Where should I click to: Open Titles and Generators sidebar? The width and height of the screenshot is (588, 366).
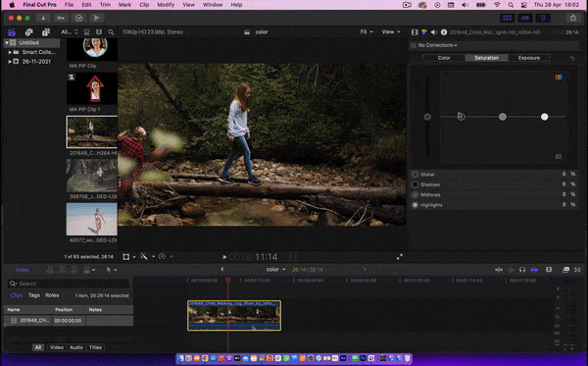(46, 32)
